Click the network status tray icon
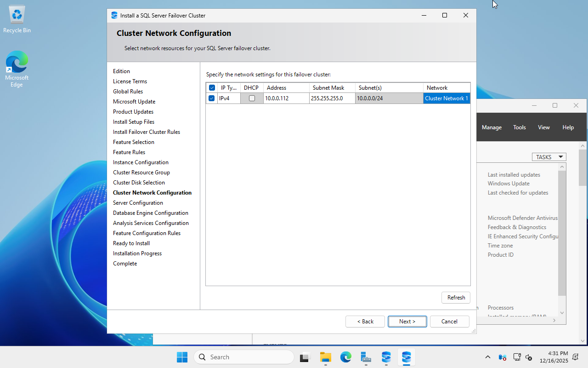The height and width of the screenshot is (368, 588). [517, 357]
